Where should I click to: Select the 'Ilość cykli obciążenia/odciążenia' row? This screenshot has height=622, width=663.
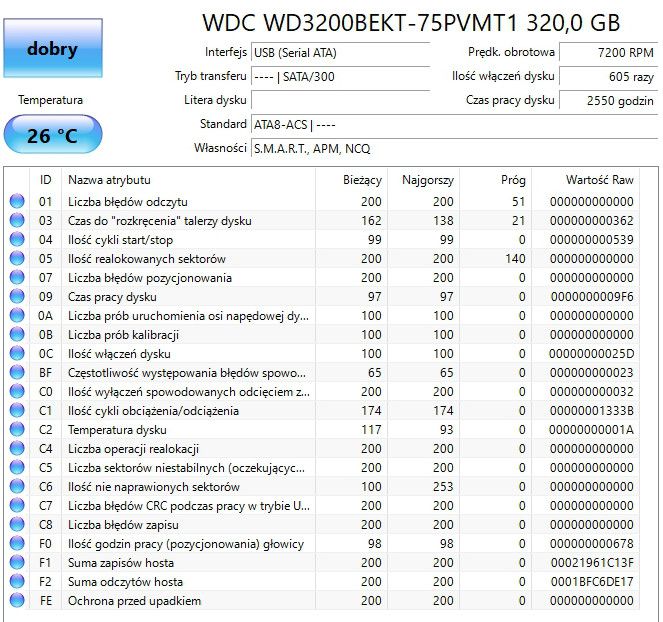[x=321, y=411]
